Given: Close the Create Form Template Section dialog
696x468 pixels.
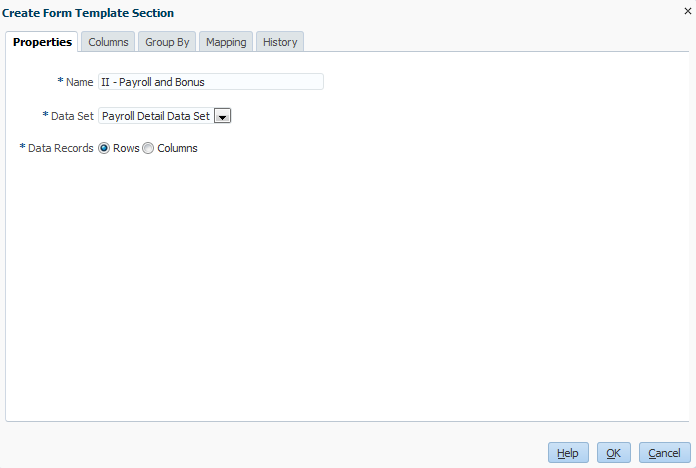Looking at the screenshot, I should tap(687, 11).
